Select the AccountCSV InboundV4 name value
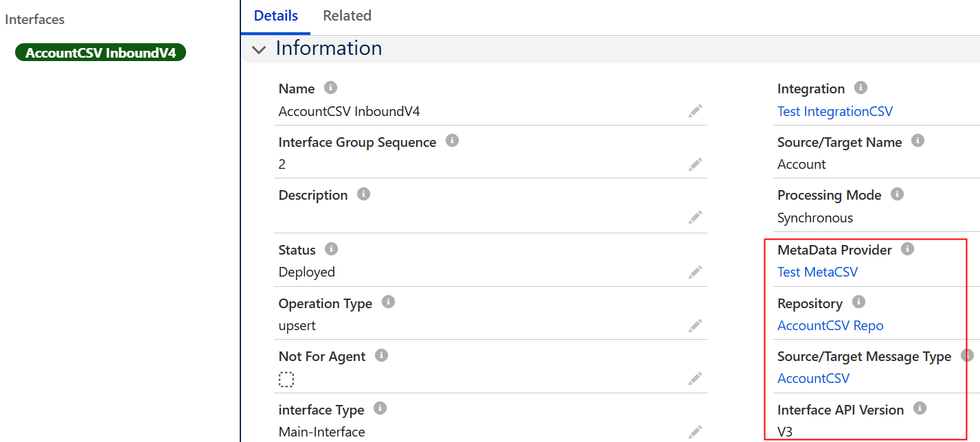 click(349, 111)
